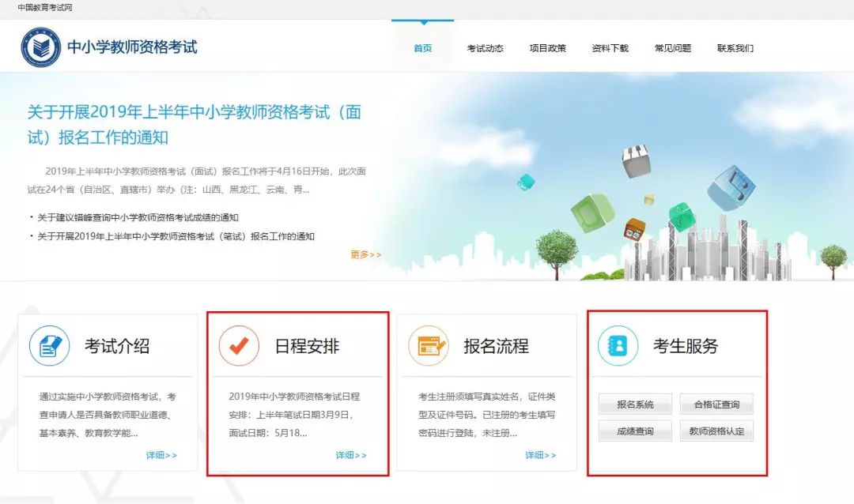854x504 pixels.
Task: Open the 成绩查询 button
Action: point(635,431)
